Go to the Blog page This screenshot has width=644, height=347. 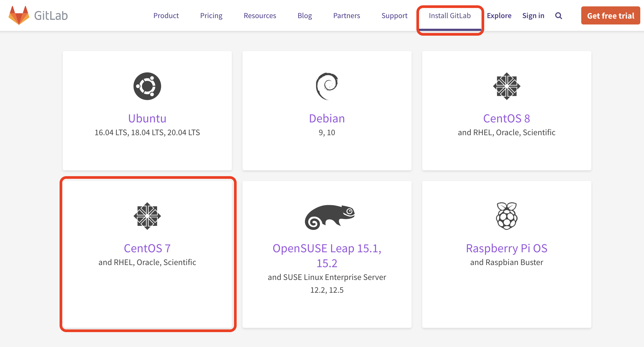click(x=305, y=16)
